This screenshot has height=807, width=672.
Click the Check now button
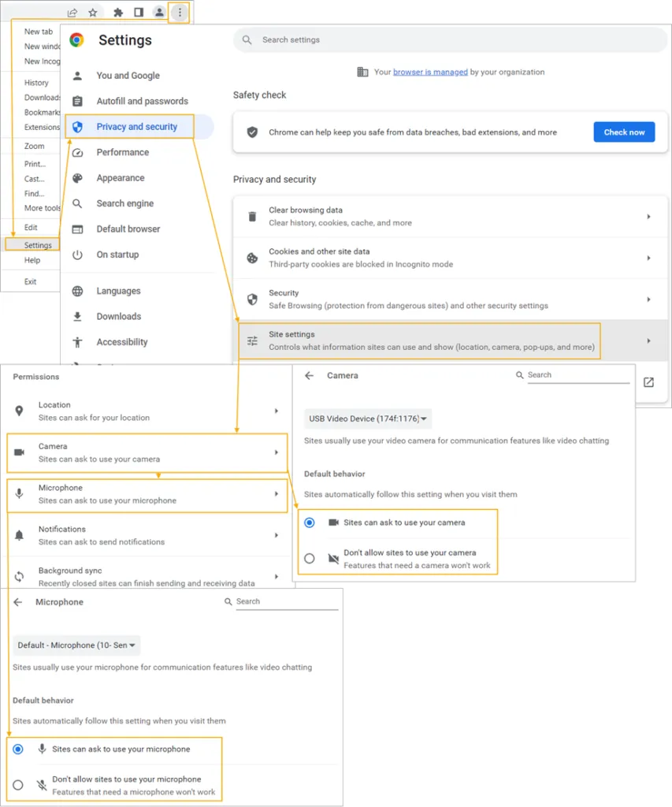pos(624,132)
